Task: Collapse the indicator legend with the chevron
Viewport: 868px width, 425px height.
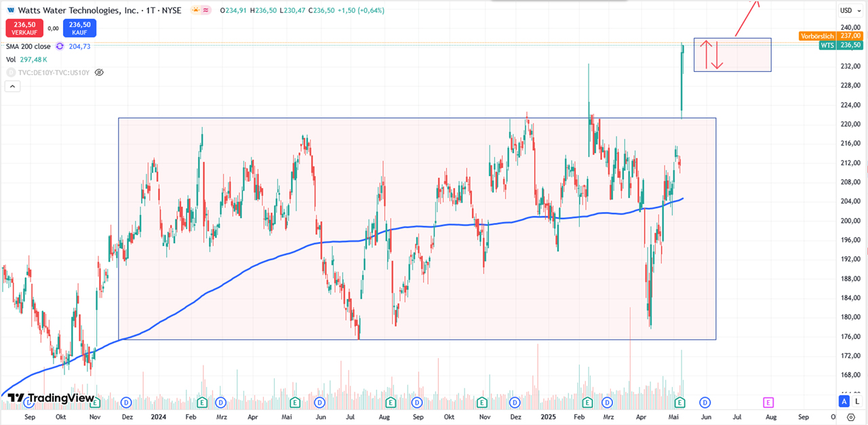Action: 12,86
